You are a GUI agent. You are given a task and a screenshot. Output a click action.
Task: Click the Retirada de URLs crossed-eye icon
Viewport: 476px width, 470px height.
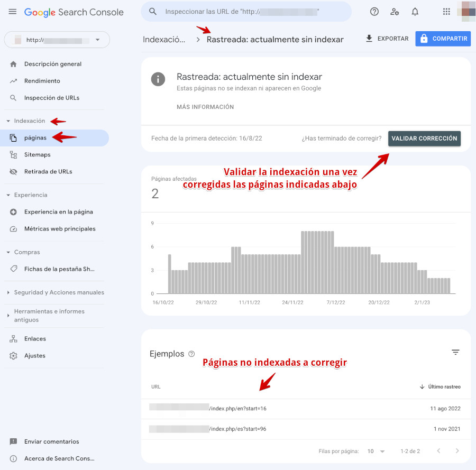pos(13,172)
